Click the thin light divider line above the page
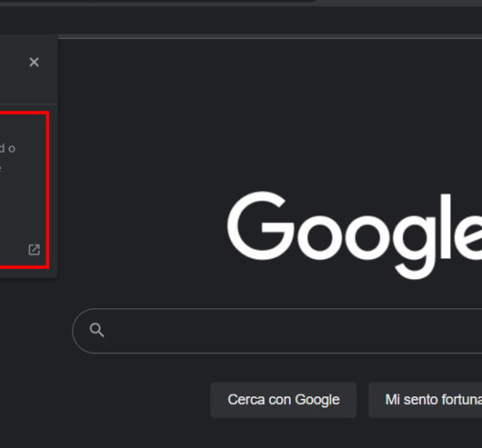The width and height of the screenshot is (482, 448). click(270, 38)
